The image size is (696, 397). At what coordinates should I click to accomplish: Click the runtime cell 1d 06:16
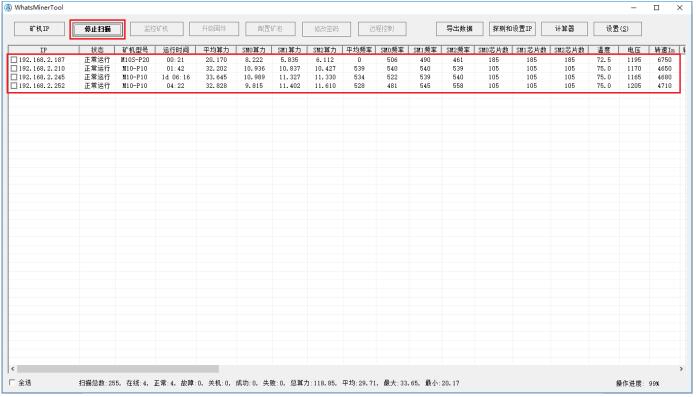point(176,77)
